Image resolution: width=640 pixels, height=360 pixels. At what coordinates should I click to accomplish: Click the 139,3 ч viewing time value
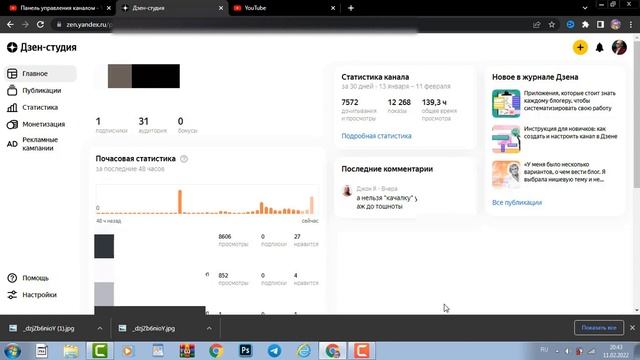click(x=434, y=102)
